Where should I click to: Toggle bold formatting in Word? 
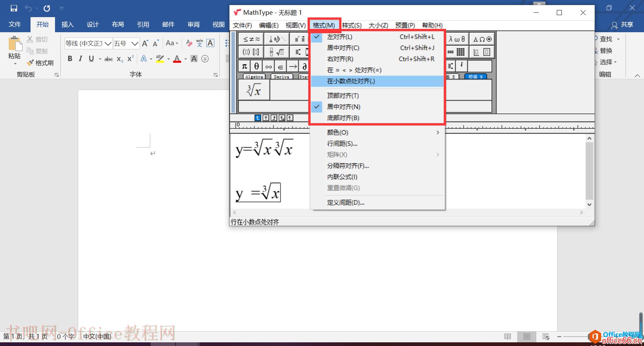[x=70, y=59]
